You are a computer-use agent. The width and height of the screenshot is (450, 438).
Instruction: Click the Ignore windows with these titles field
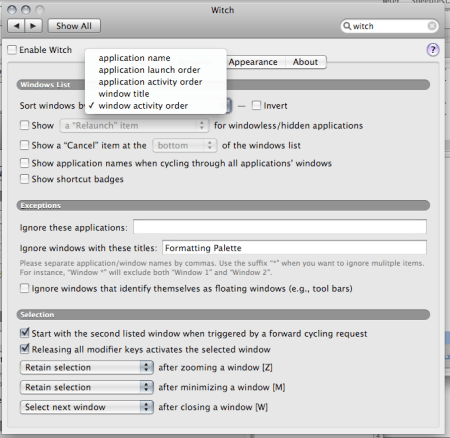click(x=294, y=248)
